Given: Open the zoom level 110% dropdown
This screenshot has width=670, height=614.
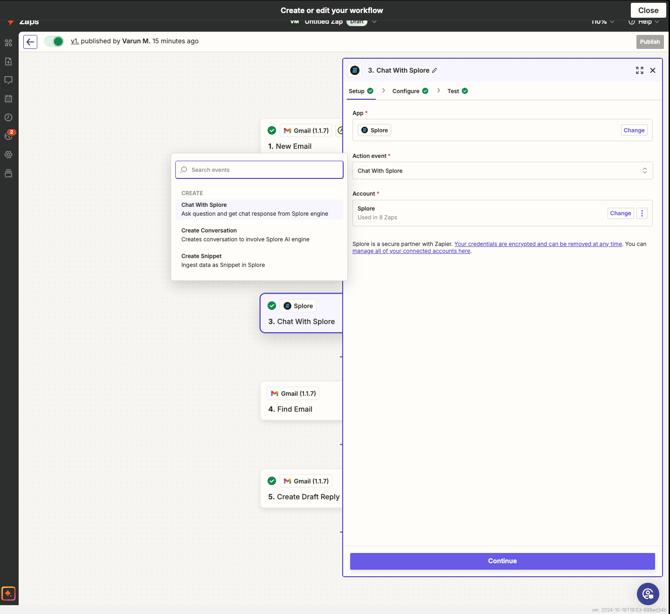Looking at the screenshot, I should click(x=602, y=22).
